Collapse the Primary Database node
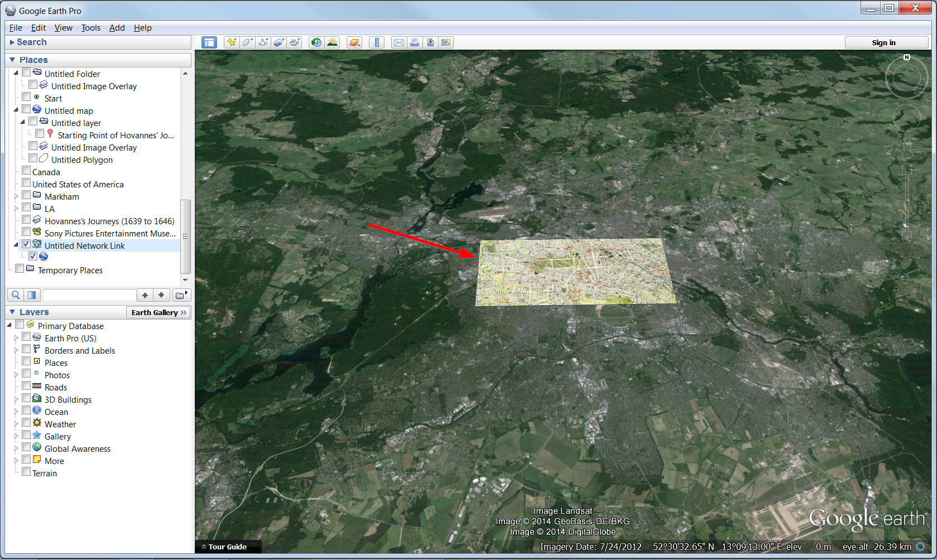937x560 pixels. pos(9,325)
